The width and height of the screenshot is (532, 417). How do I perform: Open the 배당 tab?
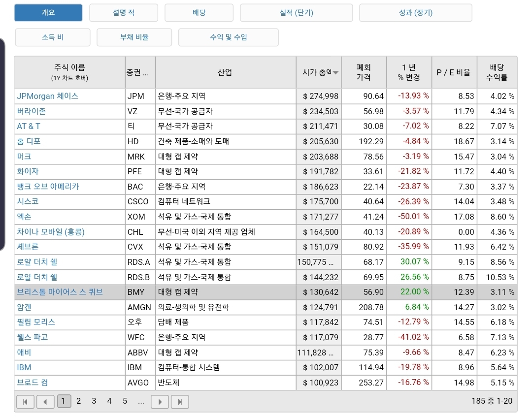point(199,12)
